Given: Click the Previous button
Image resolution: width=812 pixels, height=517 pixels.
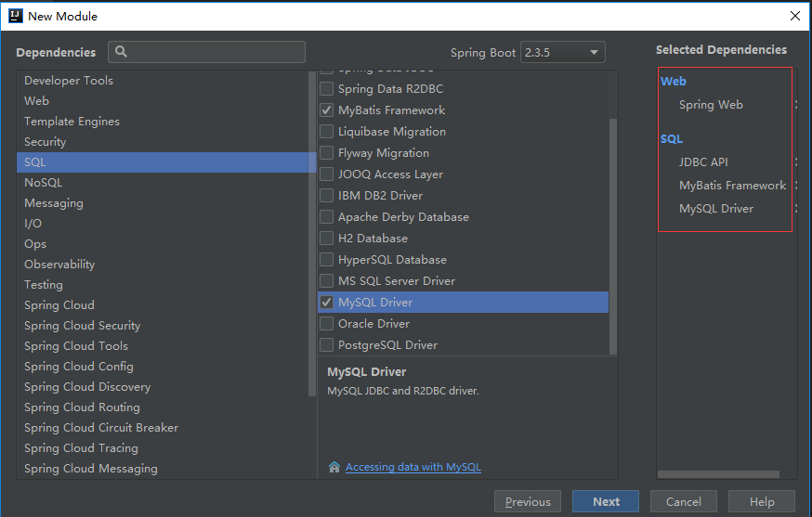Looking at the screenshot, I should (x=528, y=501).
